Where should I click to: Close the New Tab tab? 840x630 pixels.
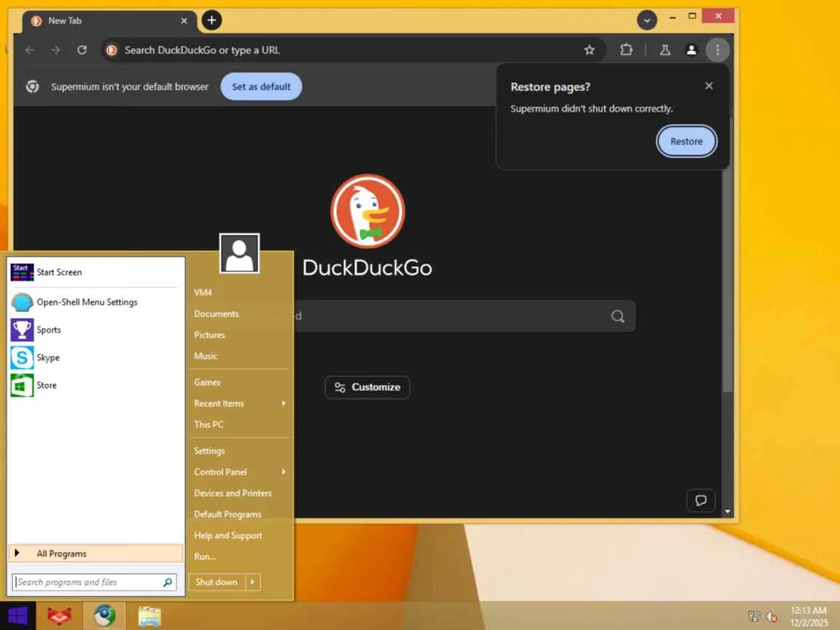[184, 21]
